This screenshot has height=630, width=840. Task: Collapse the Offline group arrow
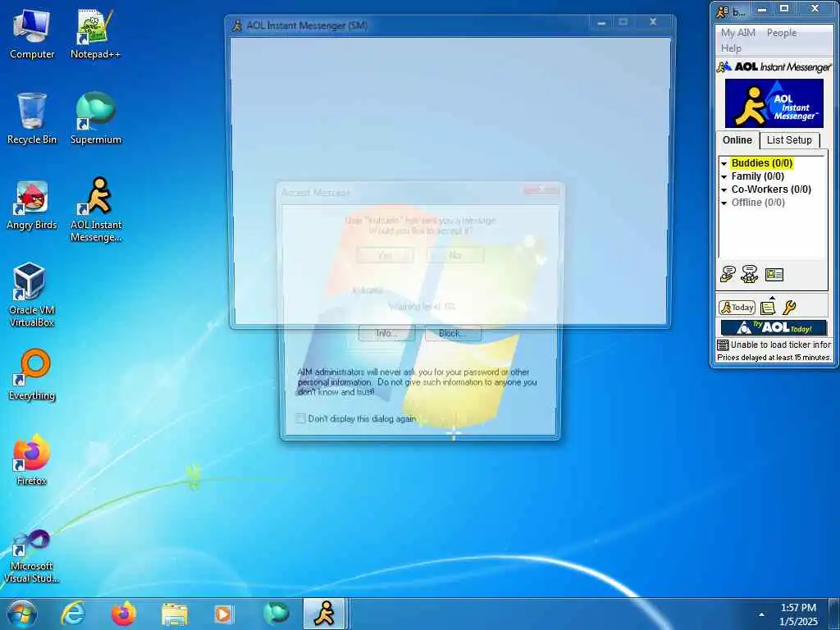[724, 203]
